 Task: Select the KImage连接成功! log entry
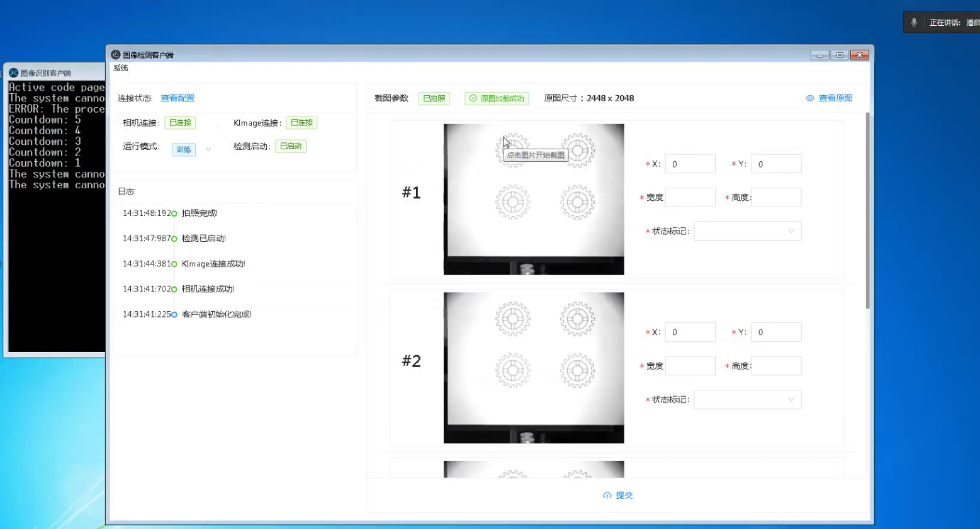[213, 264]
